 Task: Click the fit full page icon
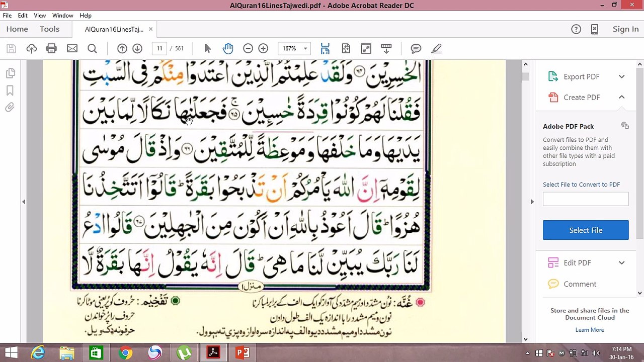tap(346, 48)
